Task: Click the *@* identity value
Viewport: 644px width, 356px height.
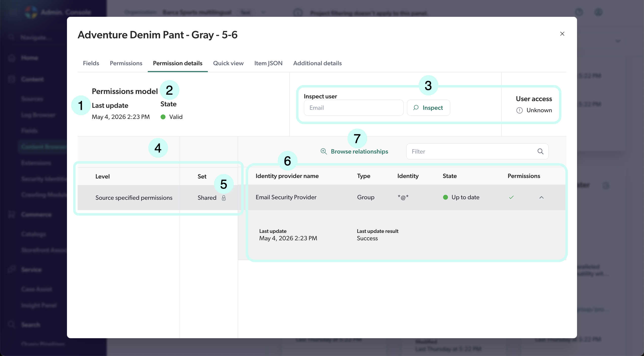Action: coord(403,197)
